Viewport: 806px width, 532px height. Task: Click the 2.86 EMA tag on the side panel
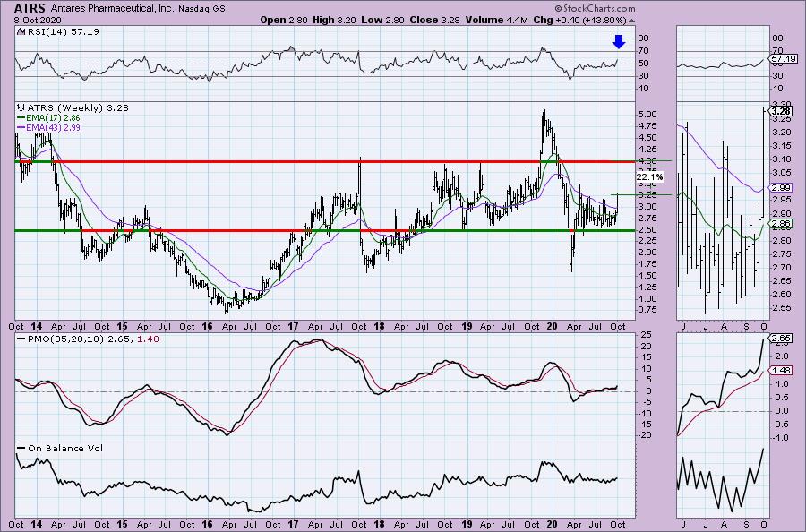[781, 224]
